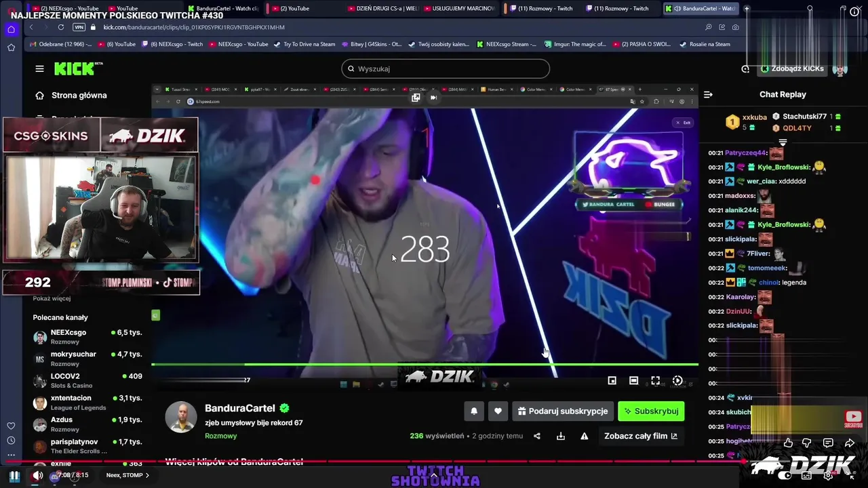Toggle fullscreen on the clip player

[x=655, y=381]
